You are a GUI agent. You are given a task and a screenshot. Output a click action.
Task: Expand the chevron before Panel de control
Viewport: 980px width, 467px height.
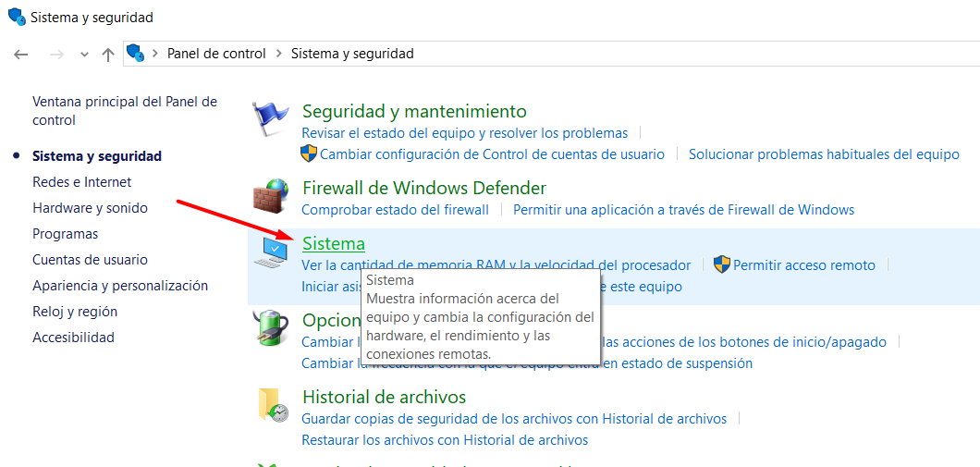click(x=154, y=54)
